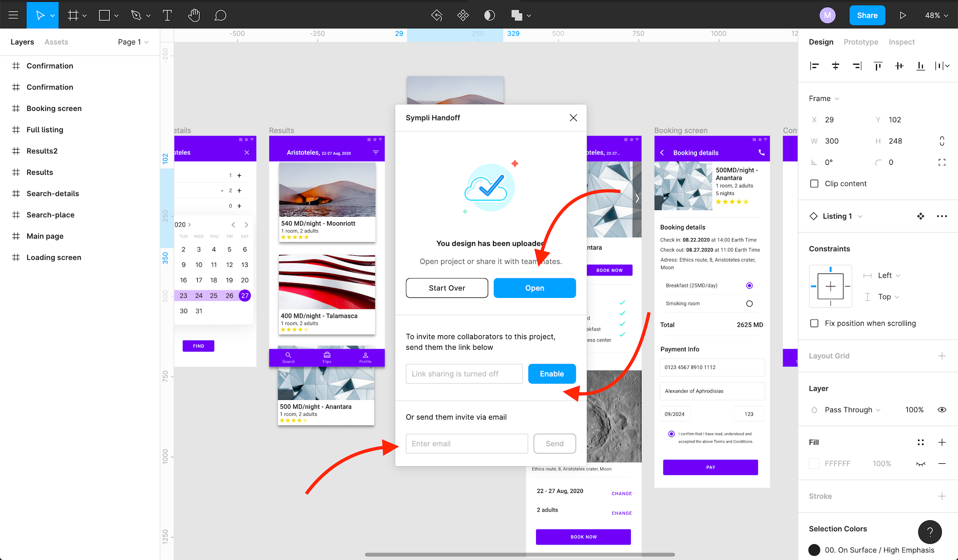Click independent corners icon
Screen dimensions: 958x560
coord(942,162)
